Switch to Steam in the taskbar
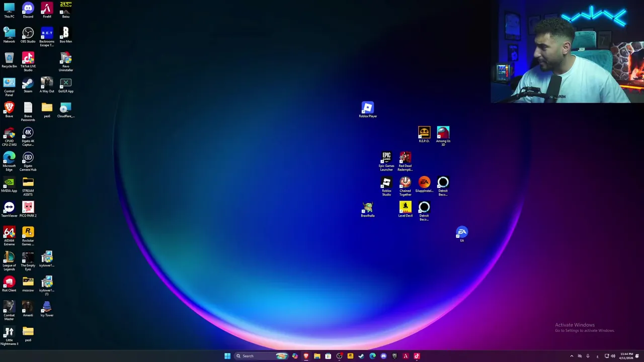This screenshot has width=644, height=362. click(x=361, y=356)
